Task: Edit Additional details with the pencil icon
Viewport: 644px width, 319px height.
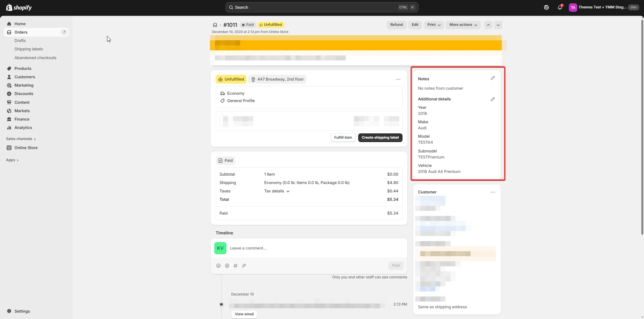Action: click(492, 99)
